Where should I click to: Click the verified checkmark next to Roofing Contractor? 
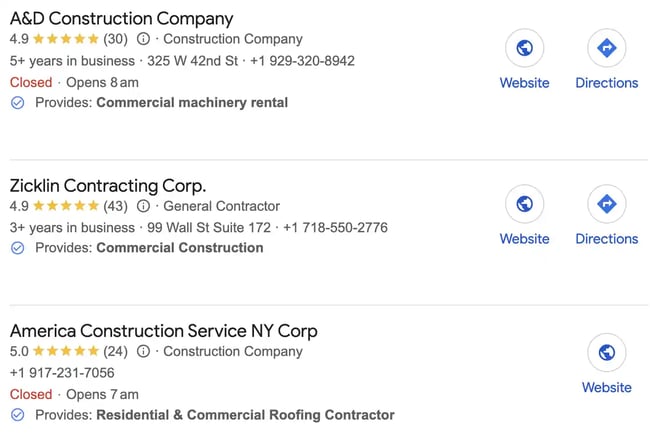[x=17, y=415]
